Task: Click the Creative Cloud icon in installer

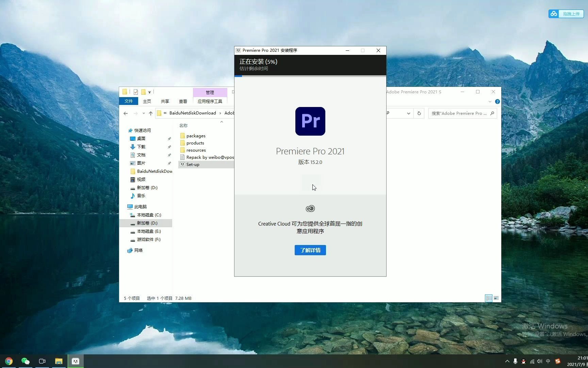Action: click(310, 209)
